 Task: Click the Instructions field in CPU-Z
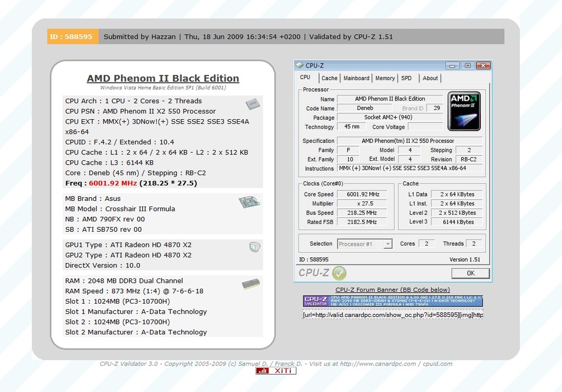point(409,169)
